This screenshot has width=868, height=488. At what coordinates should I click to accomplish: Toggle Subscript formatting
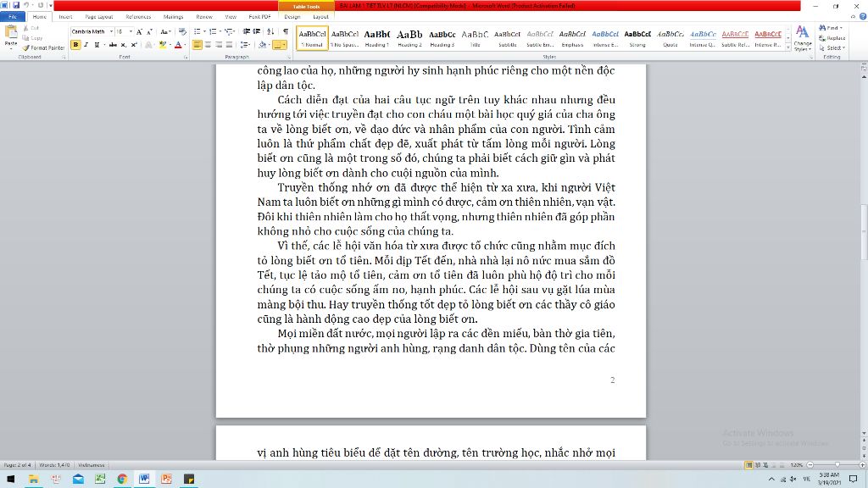pos(124,45)
